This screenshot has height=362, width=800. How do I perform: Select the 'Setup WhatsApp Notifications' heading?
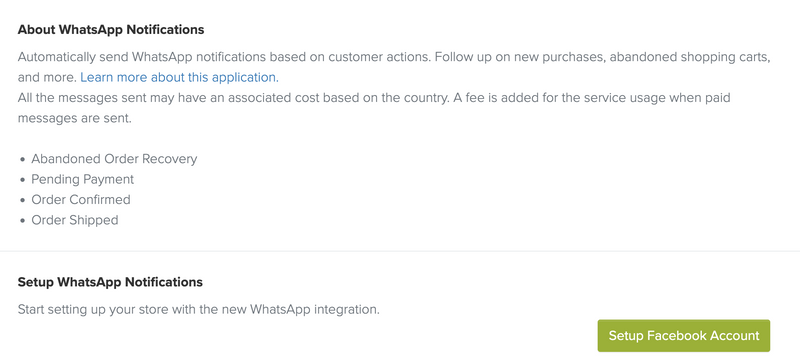(x=110, y=282)
